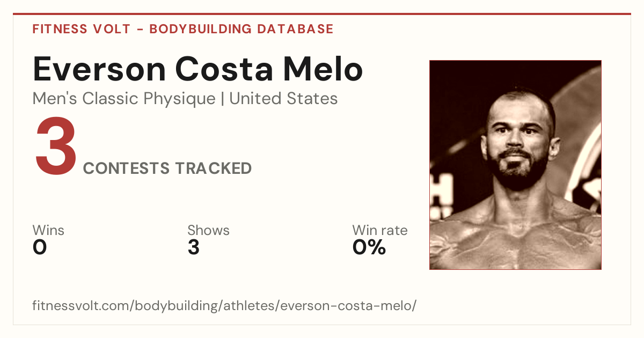The width and height of the screenshot is (644, 338).
Task: Click the red top border line
Action: 322,14
